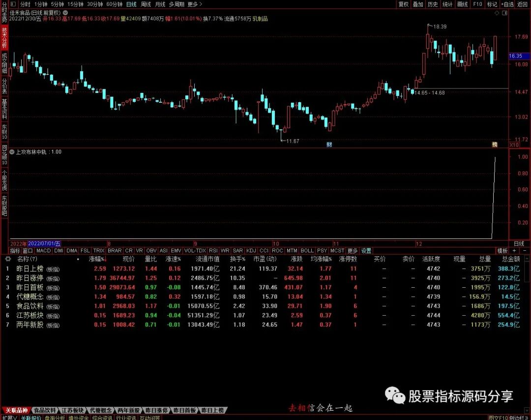Viewport: 531px width, 420px height.
Task: Apply the OBV indicator
Action: coord(151,251)
